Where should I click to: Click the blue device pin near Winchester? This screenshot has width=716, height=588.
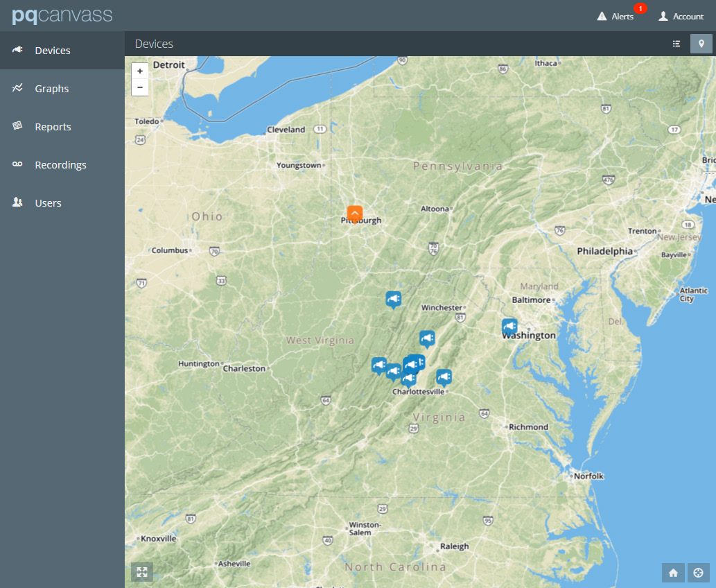click(393, 299)
